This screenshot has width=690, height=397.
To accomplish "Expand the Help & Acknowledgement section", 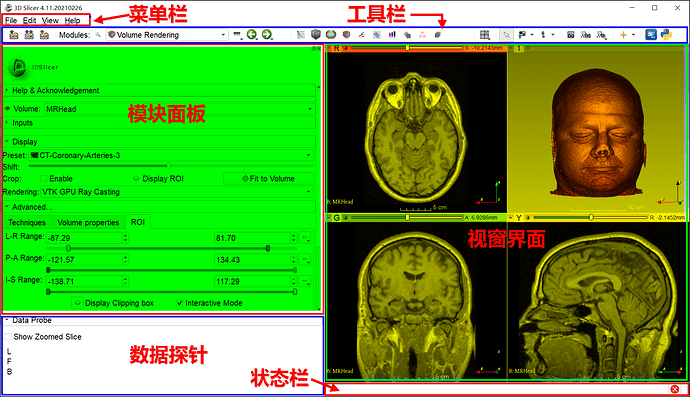I will click(x=159, y=90).
